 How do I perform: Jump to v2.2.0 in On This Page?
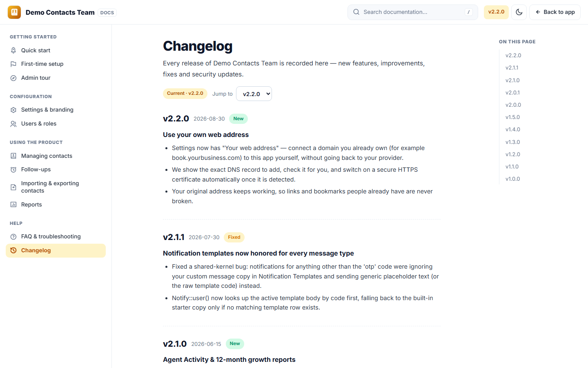tap(513, 56)
